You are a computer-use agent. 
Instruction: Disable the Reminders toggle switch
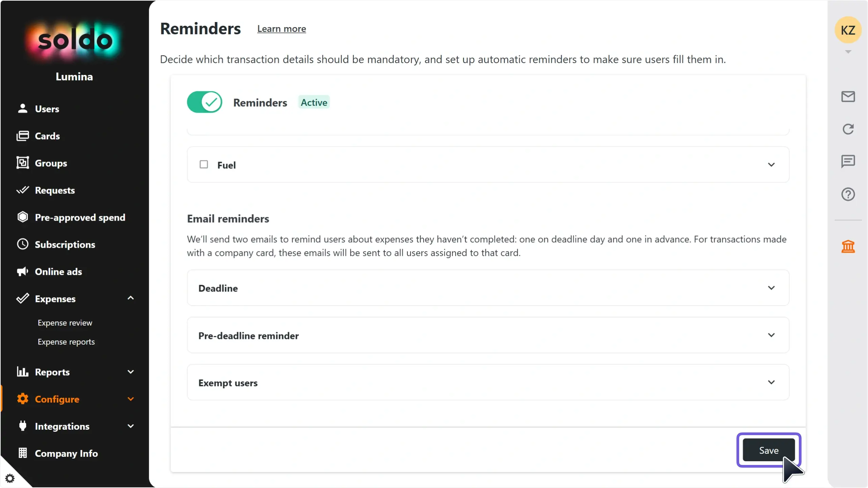[204, 102]
